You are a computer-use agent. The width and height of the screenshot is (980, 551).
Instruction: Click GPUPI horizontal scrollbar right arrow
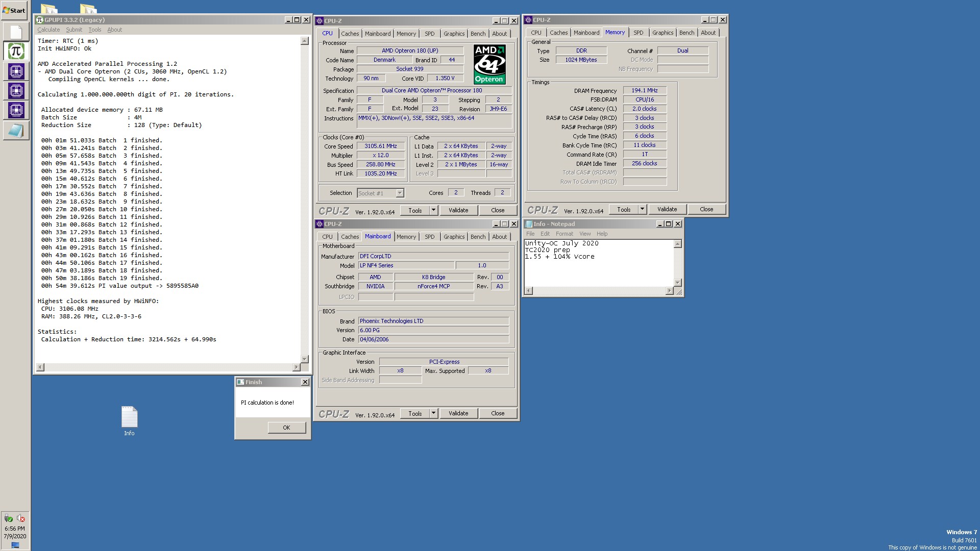(x=296, y=367)
